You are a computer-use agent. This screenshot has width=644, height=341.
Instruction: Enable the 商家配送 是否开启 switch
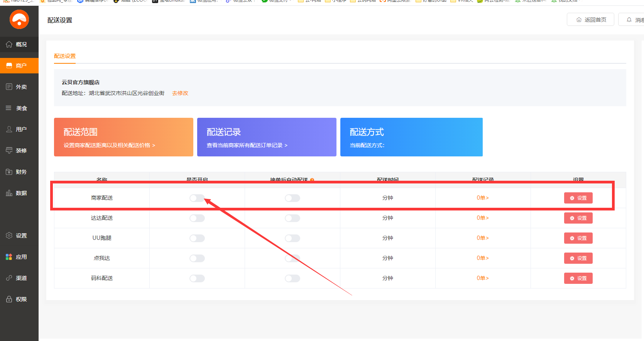[197, 198]
